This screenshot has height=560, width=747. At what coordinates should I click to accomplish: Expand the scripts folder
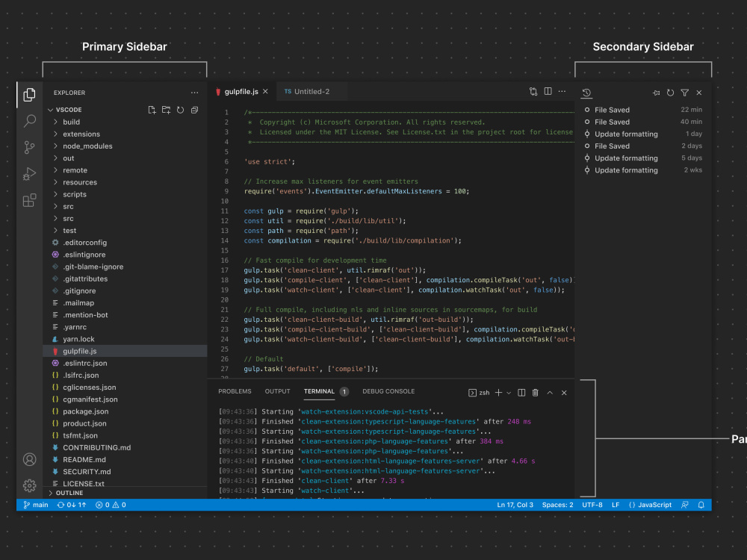click(x=56, y=194)
